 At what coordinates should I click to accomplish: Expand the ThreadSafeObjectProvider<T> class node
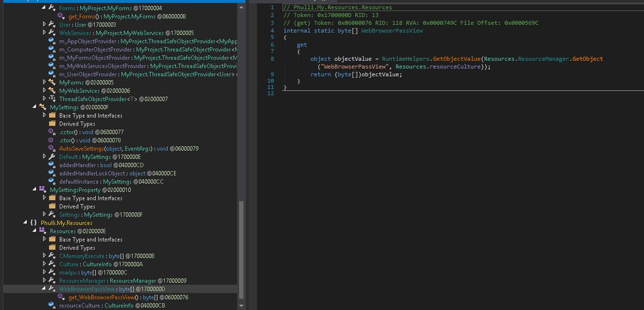click(44, 99)
